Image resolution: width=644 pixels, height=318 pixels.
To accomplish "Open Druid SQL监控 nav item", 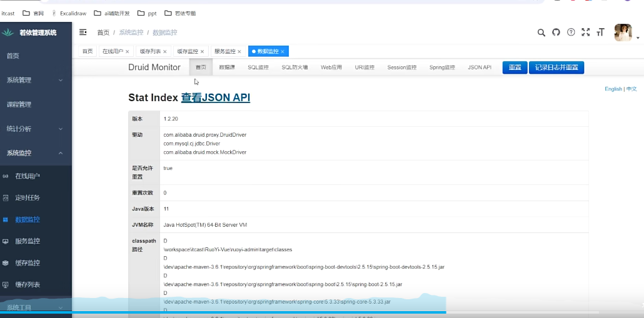I will pos(258,67).
